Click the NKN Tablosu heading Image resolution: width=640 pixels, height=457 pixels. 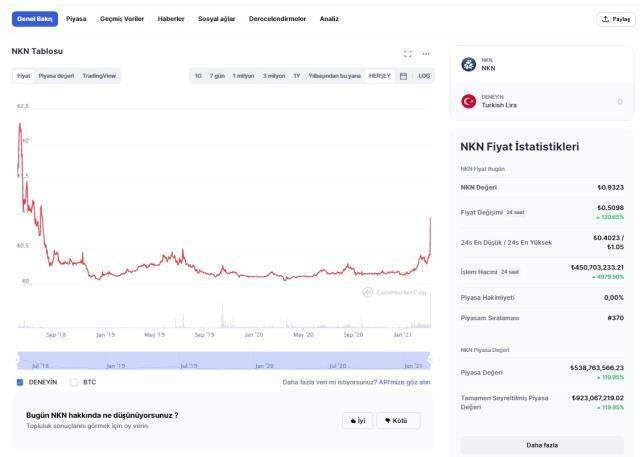coord(37,51)
